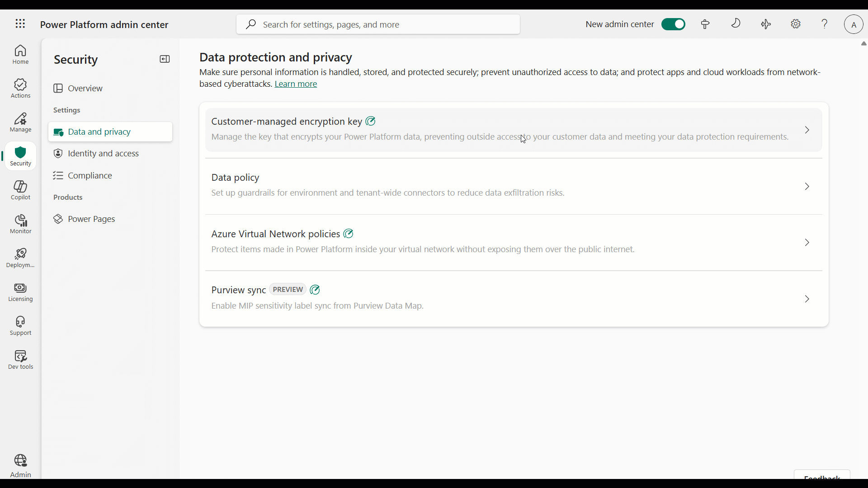Open the Help question mark icon
This screenshot has height=488, width=868.
click(825, 24)
